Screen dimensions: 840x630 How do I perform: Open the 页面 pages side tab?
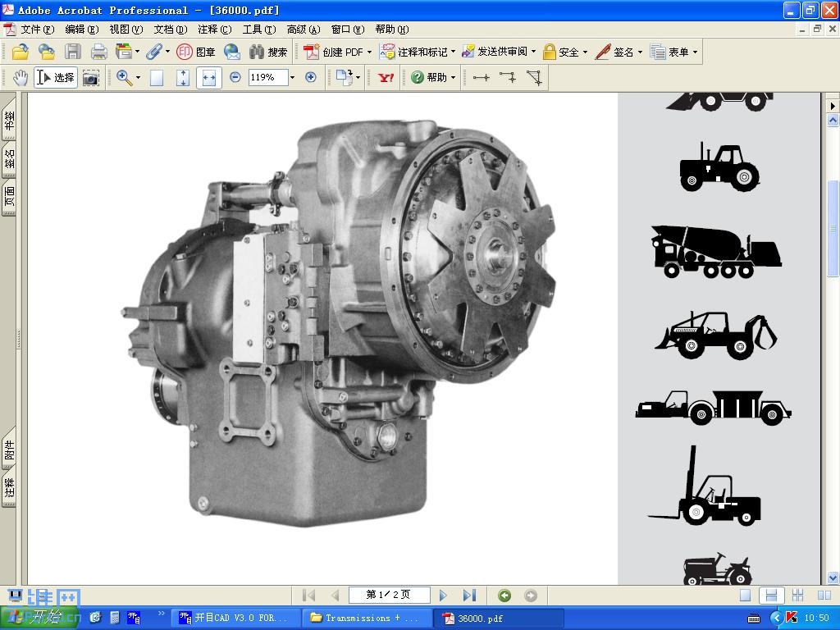click(x=9, y=196)
